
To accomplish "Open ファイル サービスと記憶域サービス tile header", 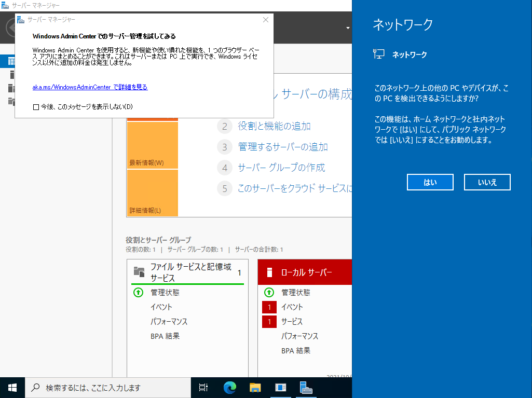I will tap(187, 272).
